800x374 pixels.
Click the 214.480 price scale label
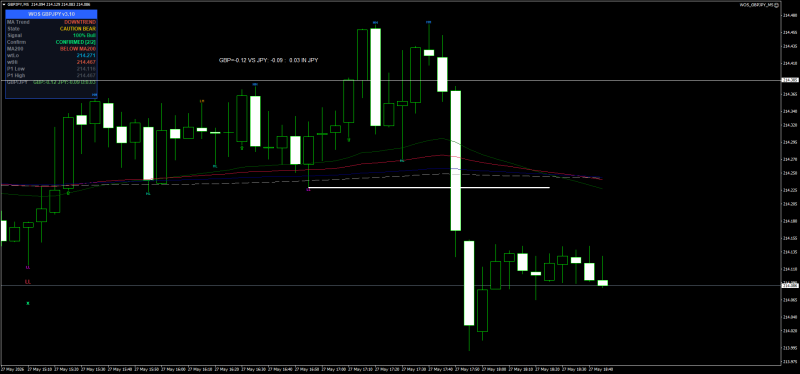(789, 15)
